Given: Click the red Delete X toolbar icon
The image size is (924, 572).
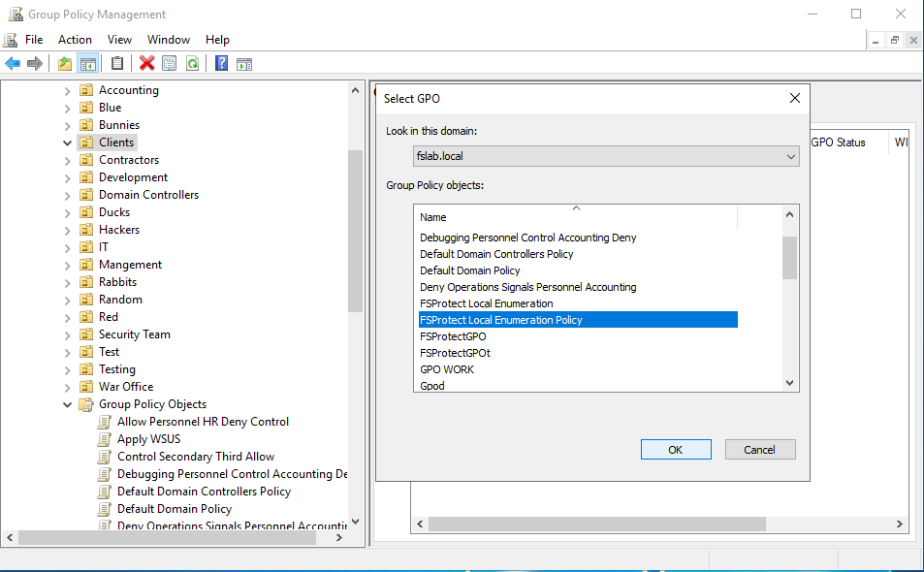Looking at the screenshot, I should click(x=146, y=64).
